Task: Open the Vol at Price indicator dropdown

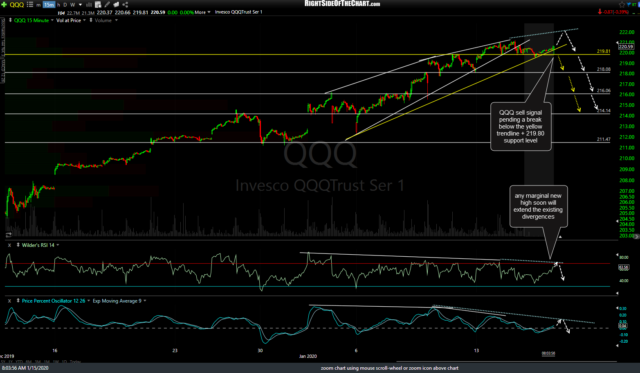Action: 84,20
